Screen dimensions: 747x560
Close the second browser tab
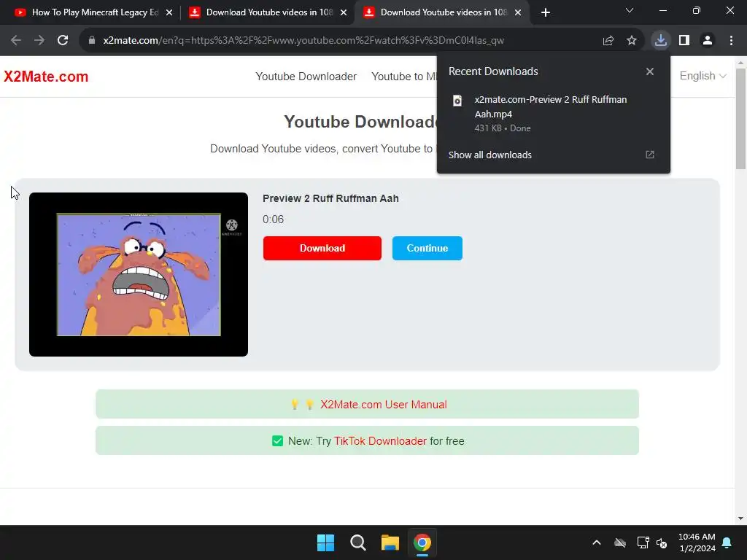[344, 13]
